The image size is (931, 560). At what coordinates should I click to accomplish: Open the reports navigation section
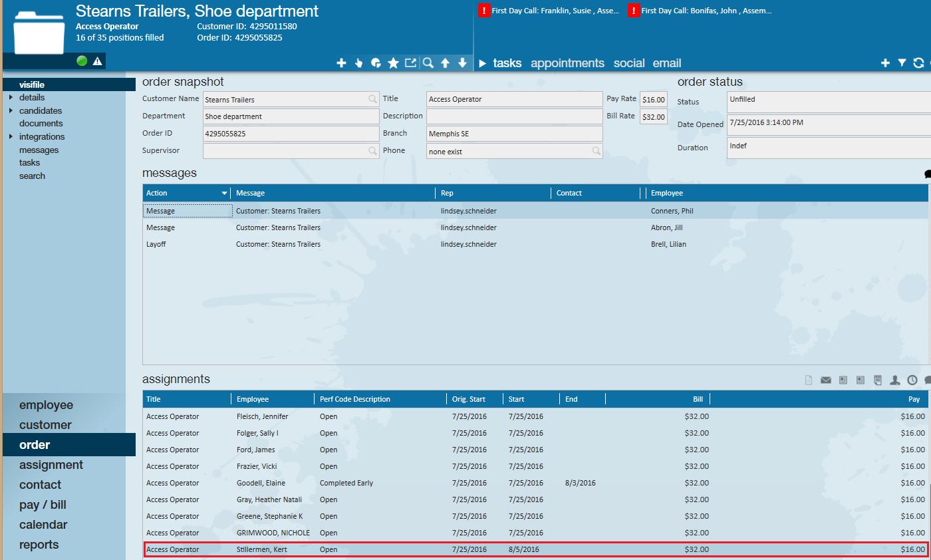(x=39, y=545)
